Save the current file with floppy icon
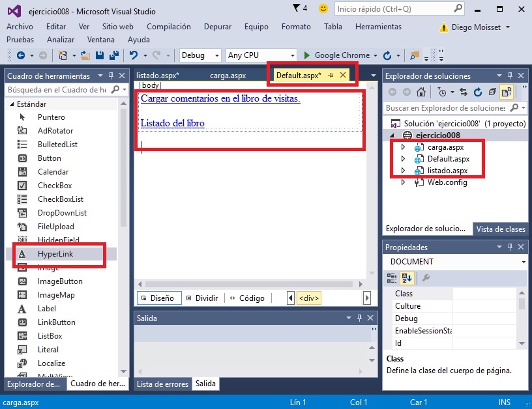 click(99, 55)
